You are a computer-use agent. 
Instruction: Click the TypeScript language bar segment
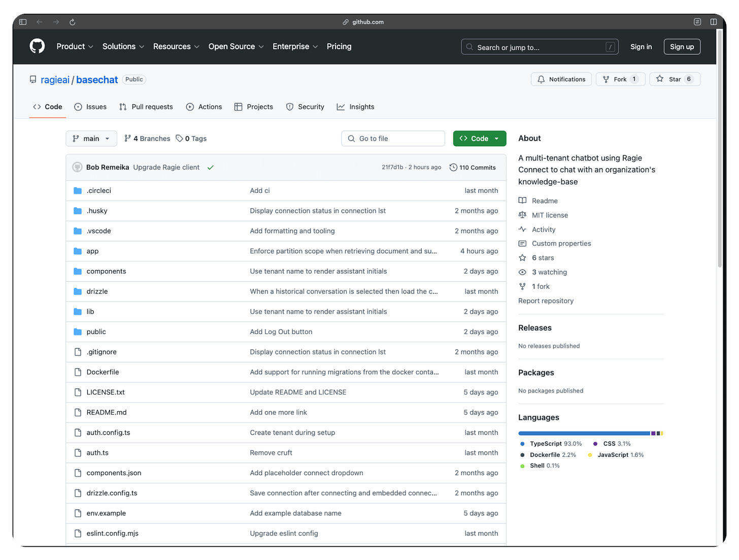pyautogui.click(x=584, y=433)
